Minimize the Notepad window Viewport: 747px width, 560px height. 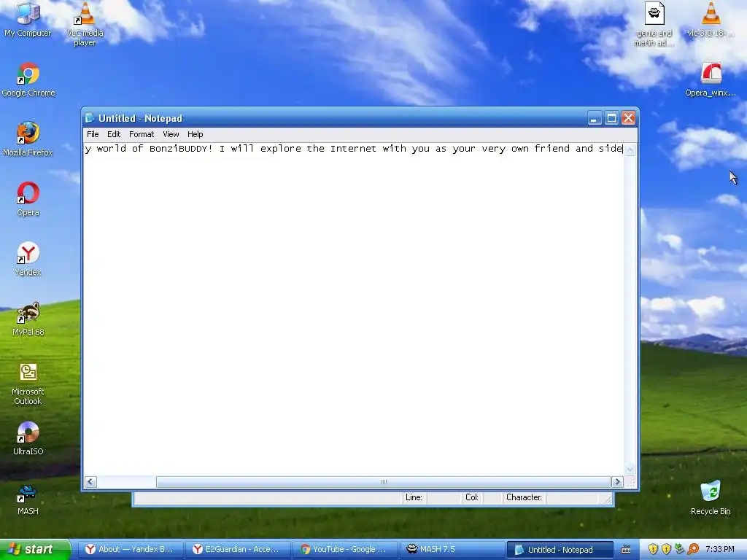[x=594, y=118]
